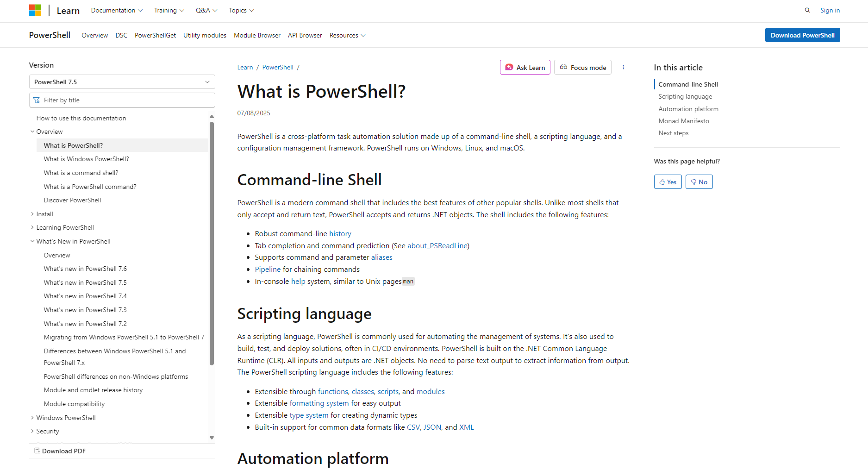Open the about_PSReadLine link
The height and width of the screenshot is (470, 868).
point(437,245)
